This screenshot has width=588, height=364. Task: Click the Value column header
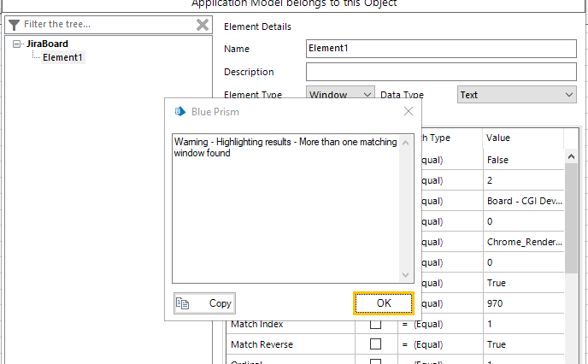(523, 138)
